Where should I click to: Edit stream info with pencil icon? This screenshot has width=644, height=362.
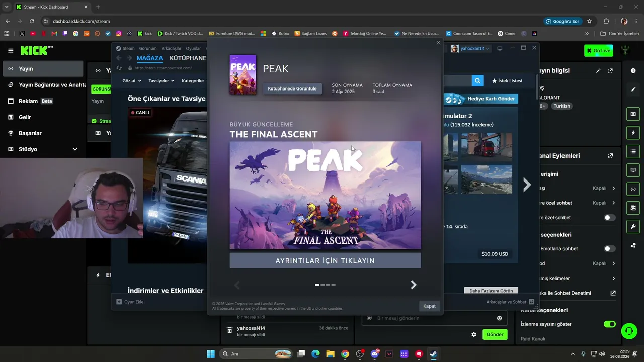click(598, 71)
